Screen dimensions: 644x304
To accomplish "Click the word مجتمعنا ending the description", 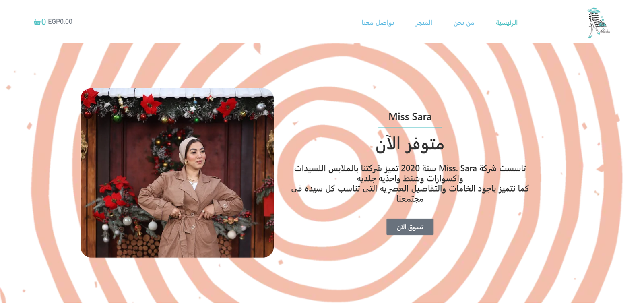I will point(410,199).
